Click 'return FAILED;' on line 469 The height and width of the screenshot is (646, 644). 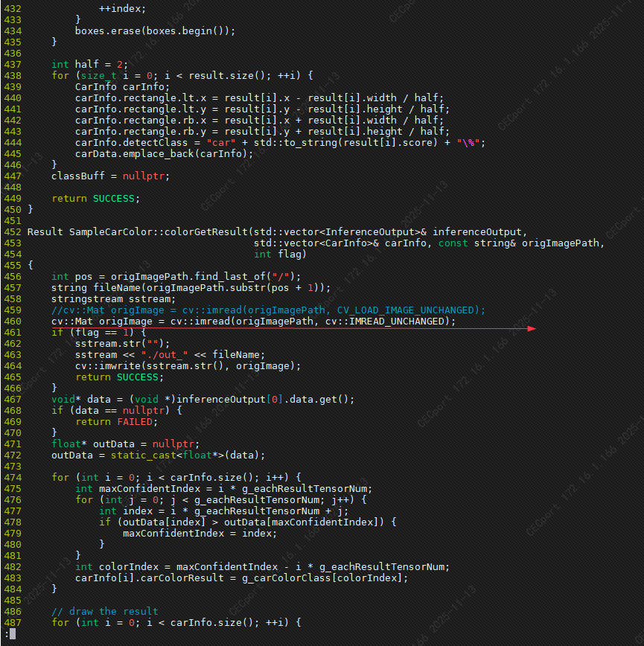[117, 421]
